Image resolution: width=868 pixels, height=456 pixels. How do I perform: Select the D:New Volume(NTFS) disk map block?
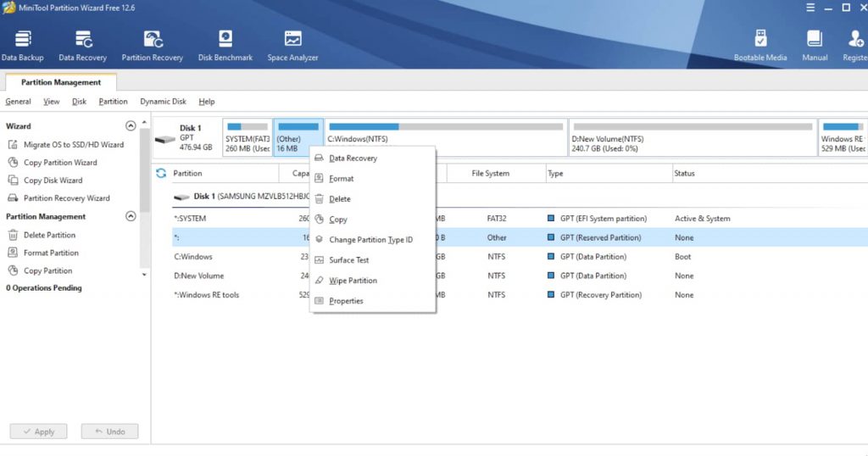click(692, 137)
